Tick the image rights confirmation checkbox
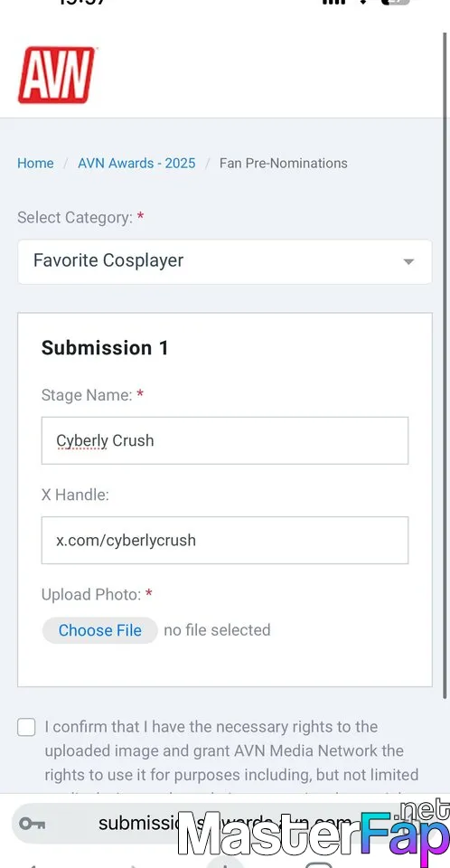This screenshot has height=868, width=450. coord(26,727)
